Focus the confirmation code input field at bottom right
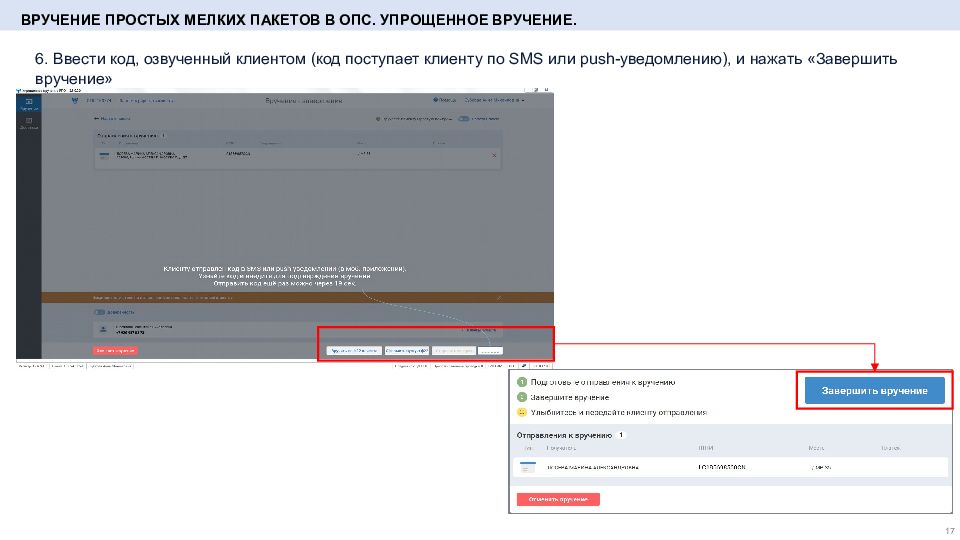This screenshot has width=960, height=540. (x=490, y=351)
